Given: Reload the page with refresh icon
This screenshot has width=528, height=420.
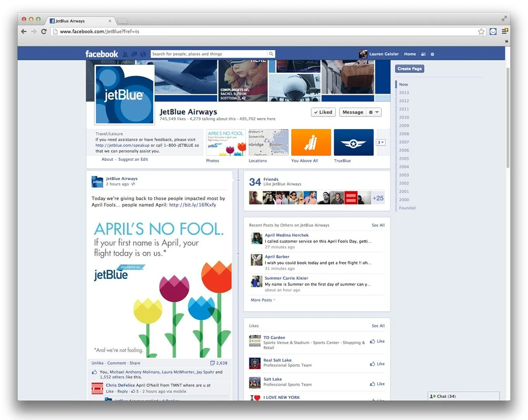Looking at the screenshot, I should 44,31.
